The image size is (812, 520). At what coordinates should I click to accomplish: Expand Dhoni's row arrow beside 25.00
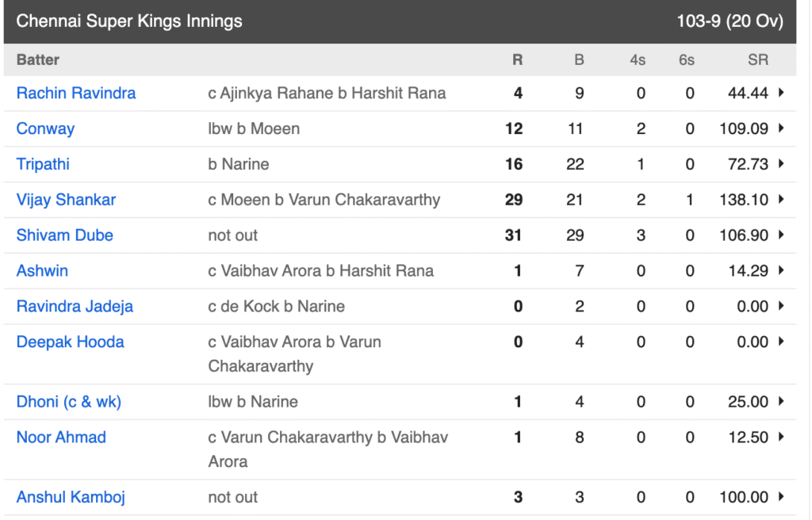pos(781,401)
